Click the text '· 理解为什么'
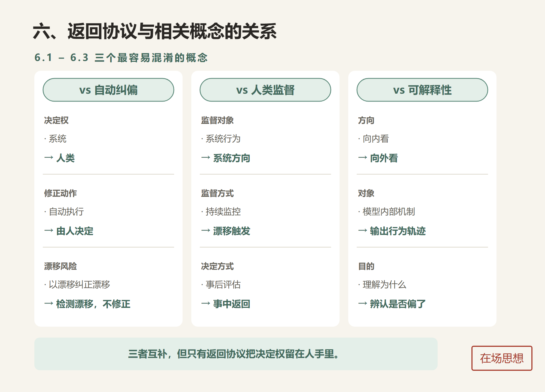Image resolution: width=545 pixels, height=392 pixels. point(382,285)
